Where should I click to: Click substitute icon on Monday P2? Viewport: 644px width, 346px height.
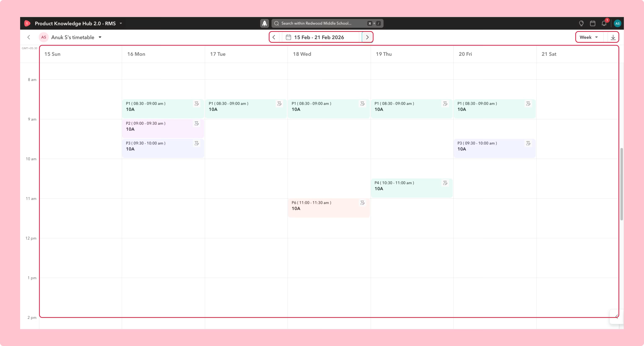coord(197,123)
